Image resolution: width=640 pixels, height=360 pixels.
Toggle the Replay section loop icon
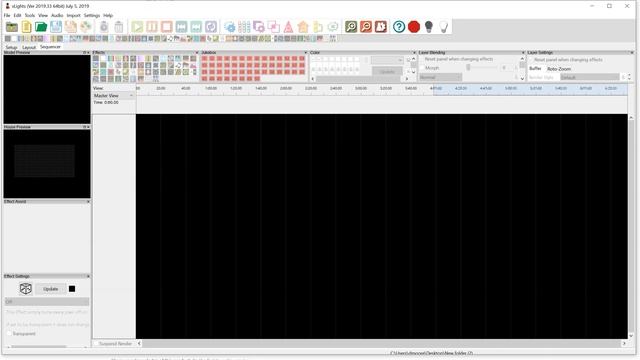211,27
